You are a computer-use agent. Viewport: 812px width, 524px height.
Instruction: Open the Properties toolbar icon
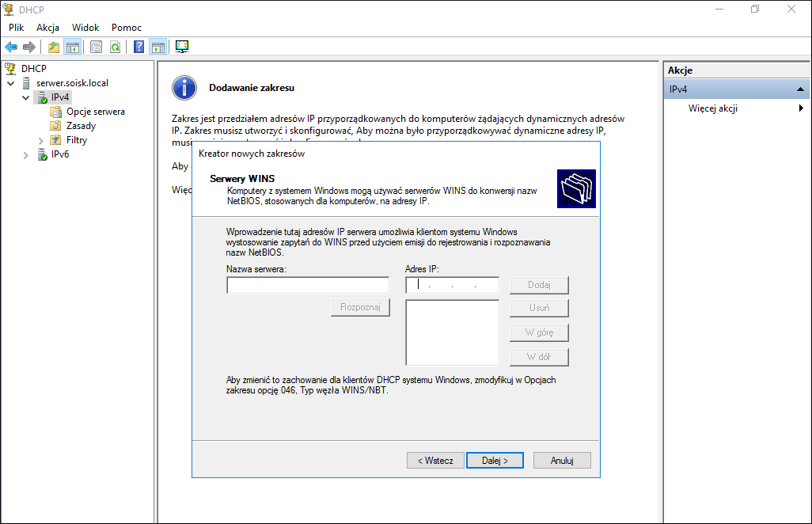pyautogui.click(x=97, y=47)
